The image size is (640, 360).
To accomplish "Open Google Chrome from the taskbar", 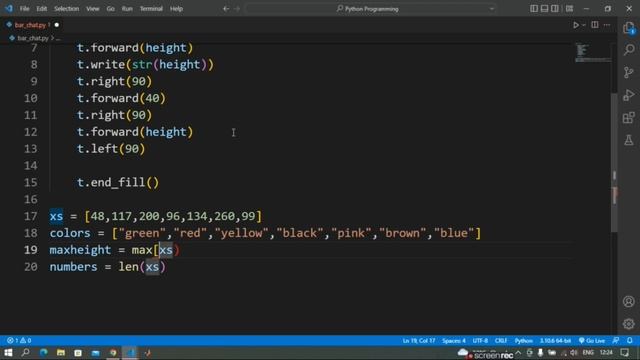I will point(113,353).
